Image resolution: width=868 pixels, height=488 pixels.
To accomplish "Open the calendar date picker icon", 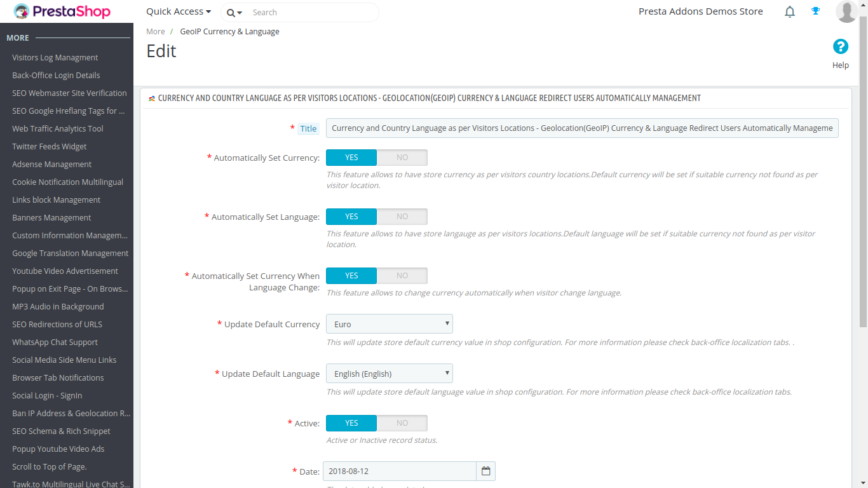I will click(486, 471).
